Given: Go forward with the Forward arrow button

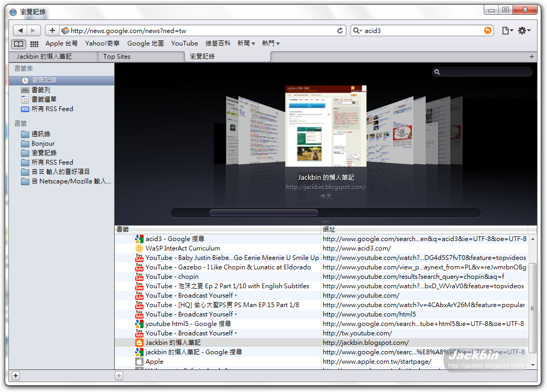Looking at the screenshot, I should click(34, 30).
